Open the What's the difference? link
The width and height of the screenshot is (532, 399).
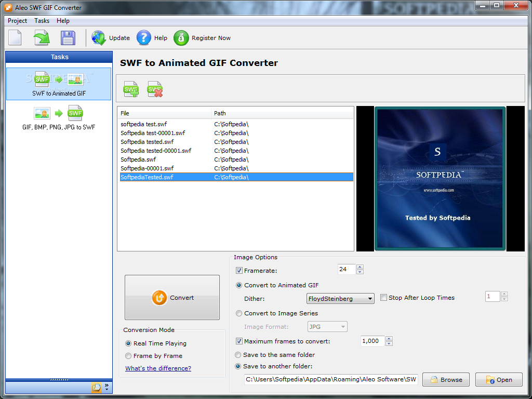(158, 368)
